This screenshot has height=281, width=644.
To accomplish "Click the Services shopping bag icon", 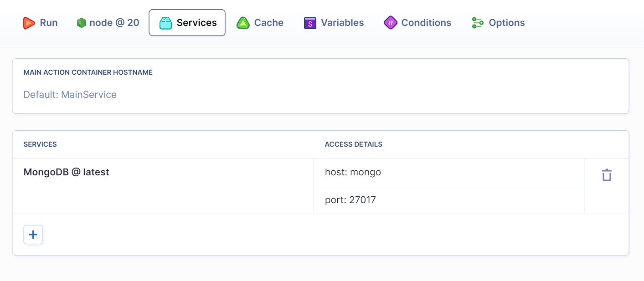I will pos(165,22).
